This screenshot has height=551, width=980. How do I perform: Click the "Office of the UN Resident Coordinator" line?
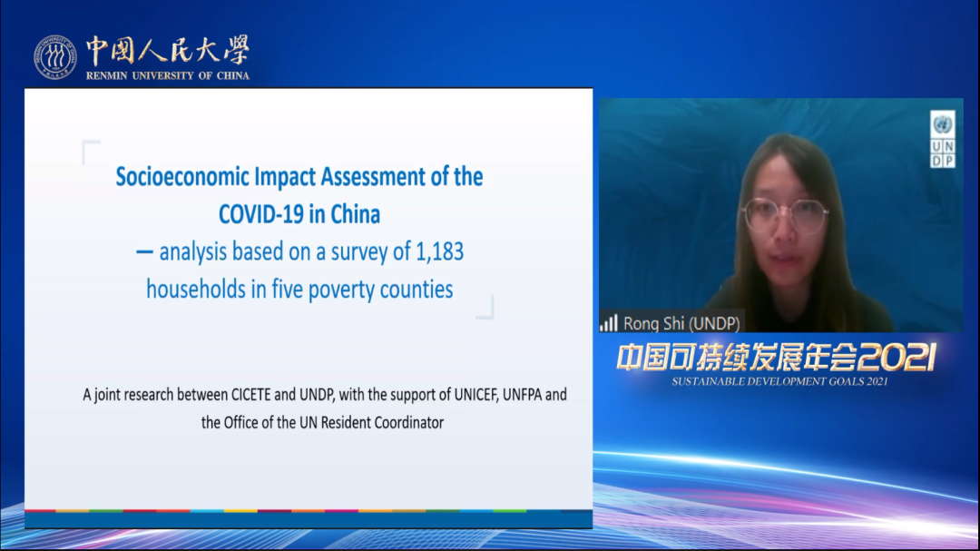point(322,422)
